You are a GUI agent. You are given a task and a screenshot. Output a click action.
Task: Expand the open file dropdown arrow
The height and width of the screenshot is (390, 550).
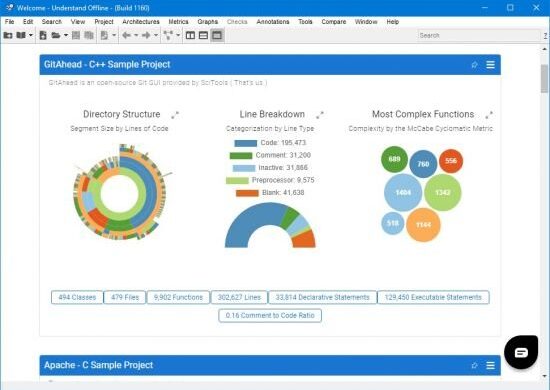66,35
